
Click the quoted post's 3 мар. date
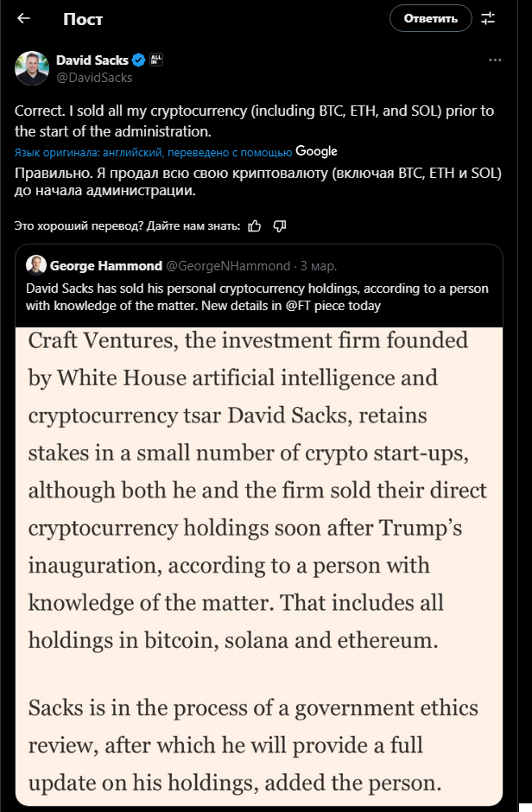[319, 265]
